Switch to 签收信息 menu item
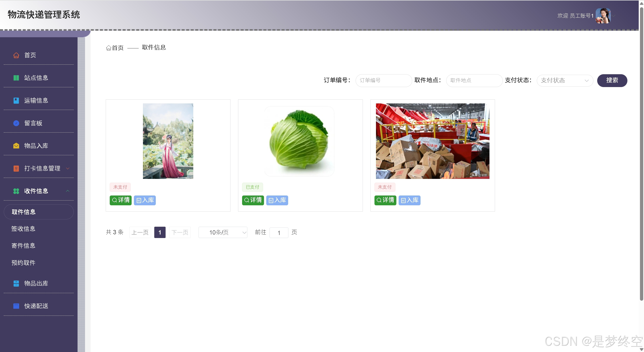This screenshot has width=644, height=352. tap(23, 229)
